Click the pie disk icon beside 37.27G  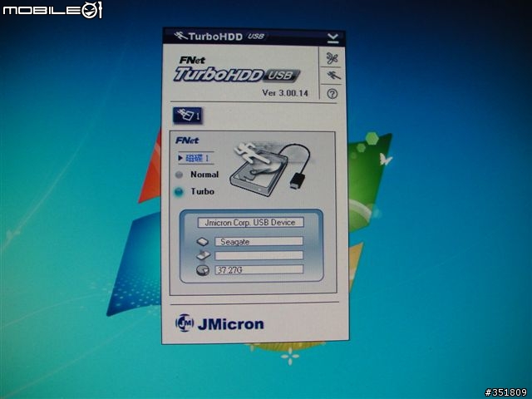point(203,270)
